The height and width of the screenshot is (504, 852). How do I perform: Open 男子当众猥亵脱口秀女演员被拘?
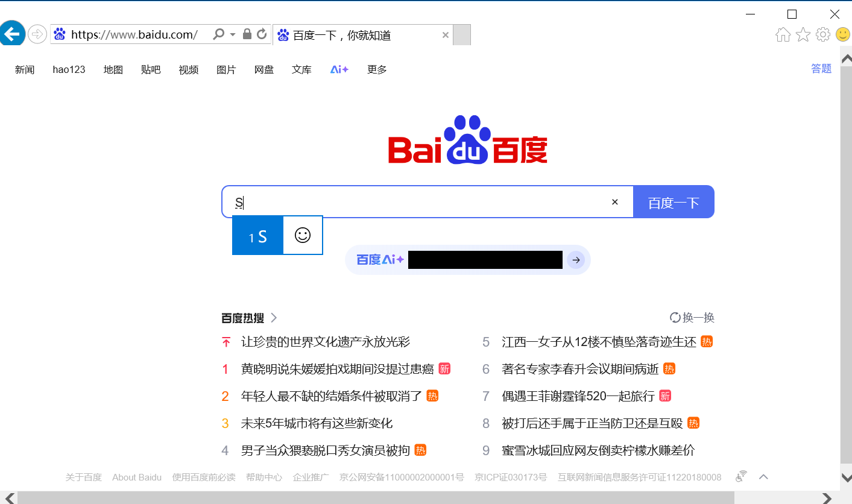[x=326, y=450]
